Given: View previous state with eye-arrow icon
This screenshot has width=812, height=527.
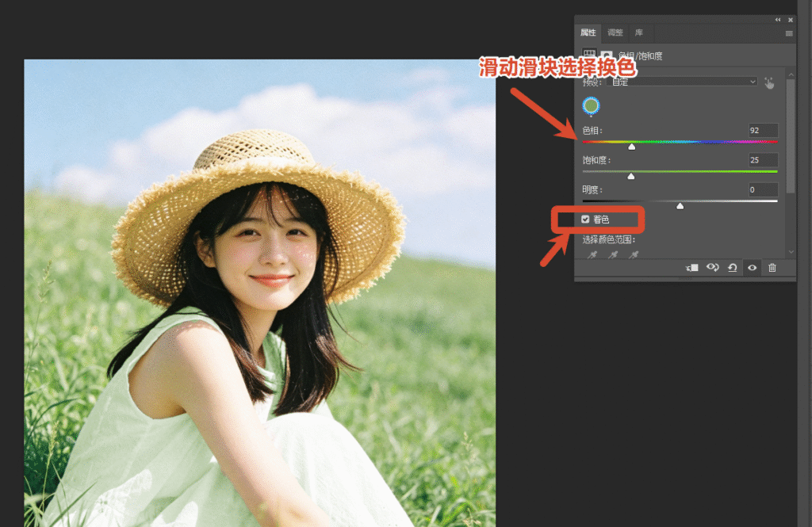Looking at the screenshot, I should pos(713,268).
